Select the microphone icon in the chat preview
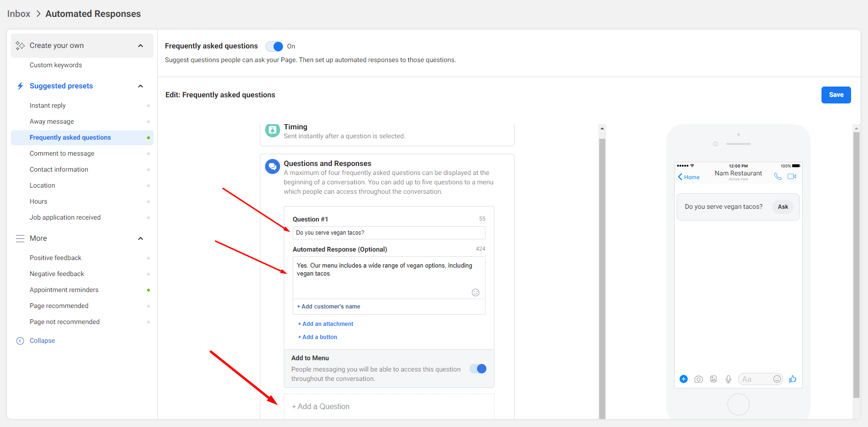Screen dimensions: 868x427 pyautogui.click(x=728, y=379)
